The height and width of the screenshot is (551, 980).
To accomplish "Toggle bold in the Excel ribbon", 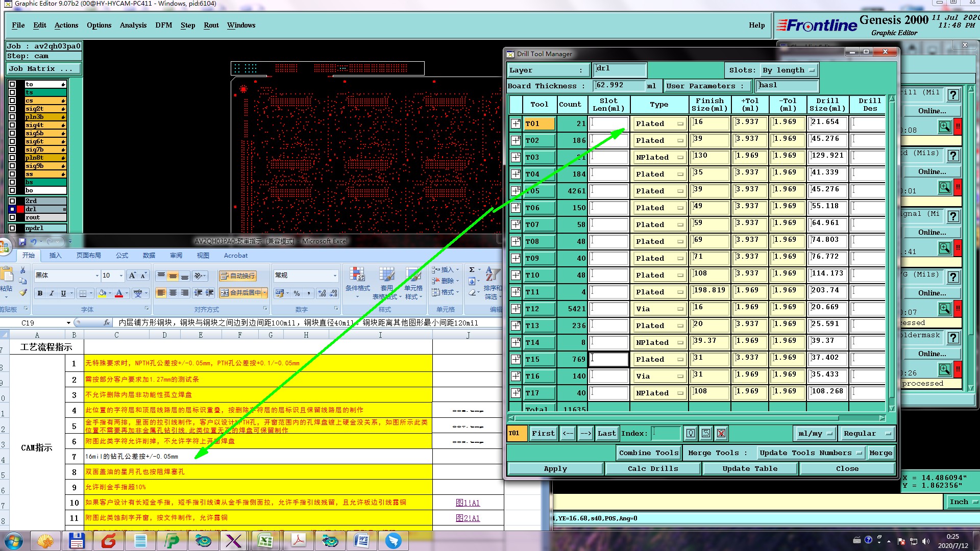I will pyautogui.click(x=40, y=293).
